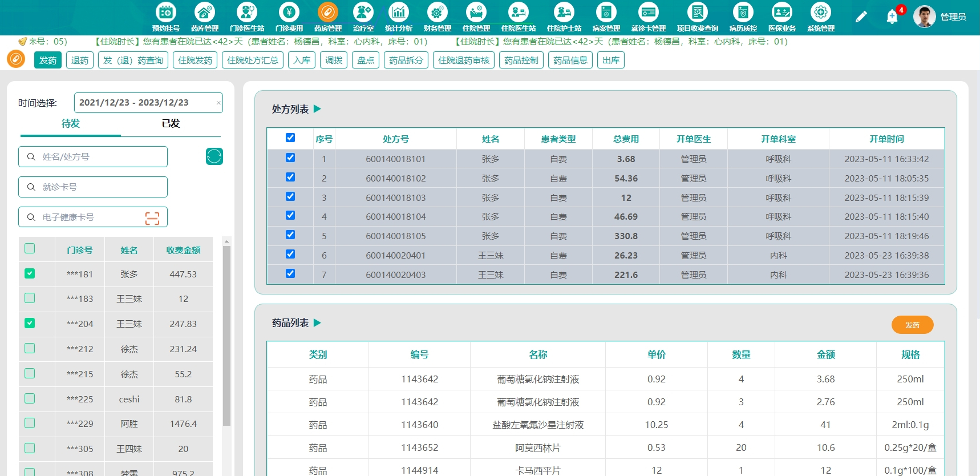Image resolution: width=980 pixels, height=476 pixels.
Task: Click the 姓名/处方号 search field
Action: pyautogui.click(x=93, y=157)
